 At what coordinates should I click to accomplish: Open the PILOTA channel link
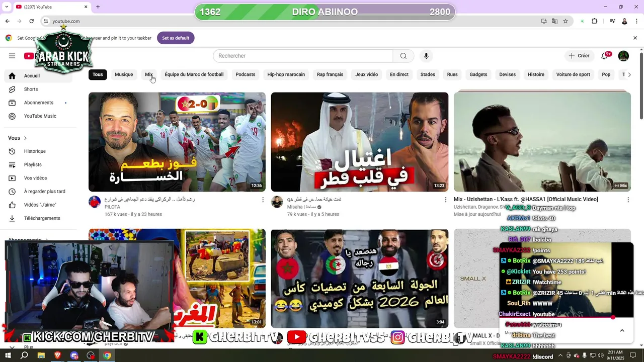coord(112,207)
